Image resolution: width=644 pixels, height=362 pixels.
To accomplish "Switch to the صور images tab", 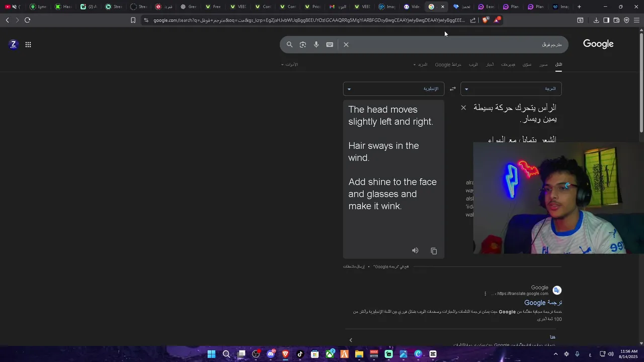I will (x=543, y=64).
